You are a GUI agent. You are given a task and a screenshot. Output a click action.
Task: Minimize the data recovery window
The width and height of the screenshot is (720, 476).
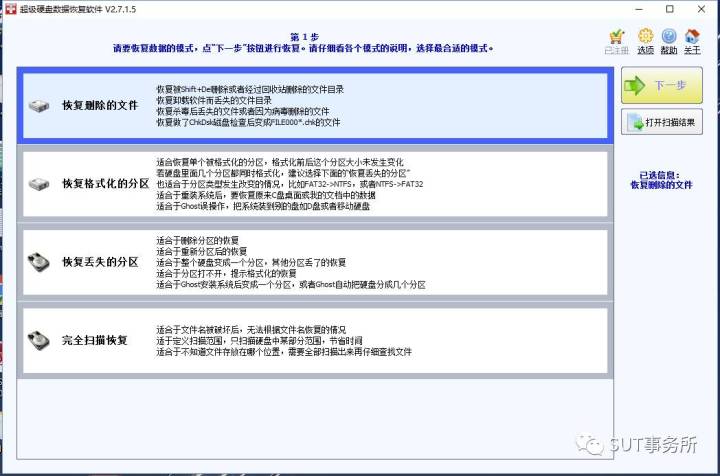[639, 9]
